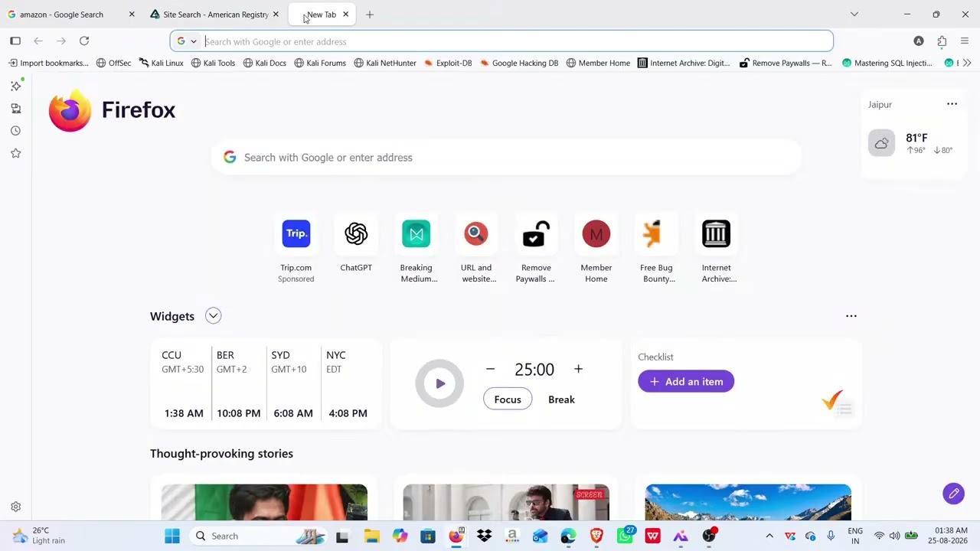The height and width of the screenshot is (551, 980).
Task: Select the New Tab tab
Action: pos(322,15)
